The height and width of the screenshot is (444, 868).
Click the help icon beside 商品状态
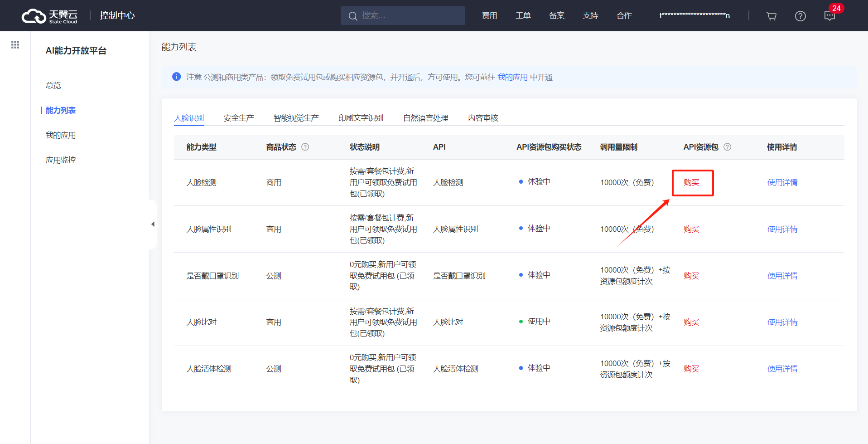[305, 147]
